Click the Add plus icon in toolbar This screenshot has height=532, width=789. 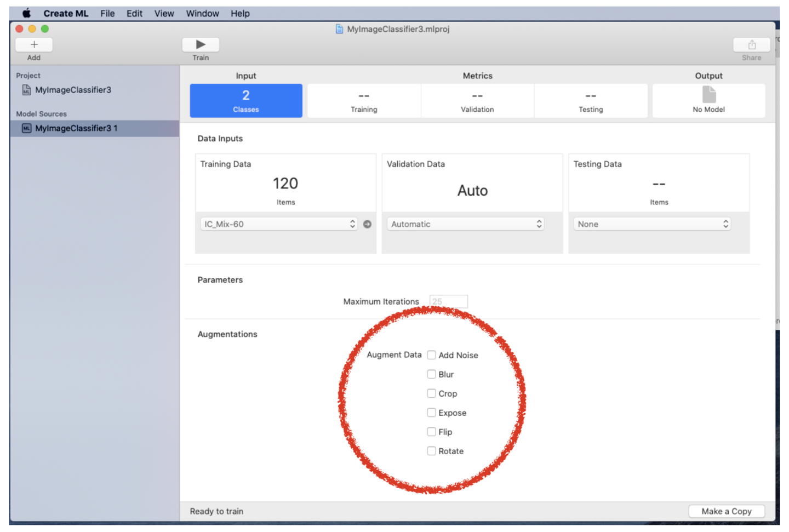[x=34, y=45]
